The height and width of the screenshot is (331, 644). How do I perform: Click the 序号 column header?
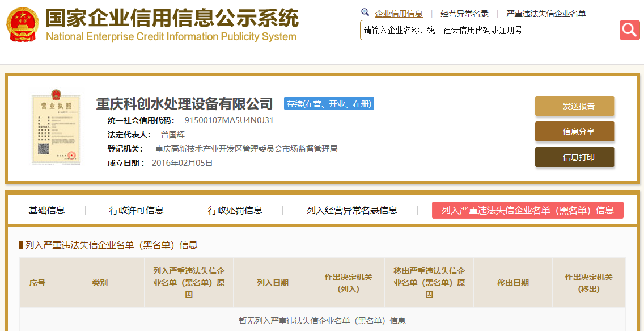pyautogui.click(x=37, y=283)
